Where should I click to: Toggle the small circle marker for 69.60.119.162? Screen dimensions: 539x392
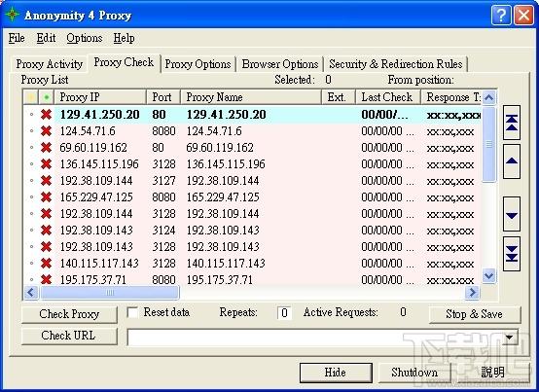pyautogui.click(x=32, y=148)
